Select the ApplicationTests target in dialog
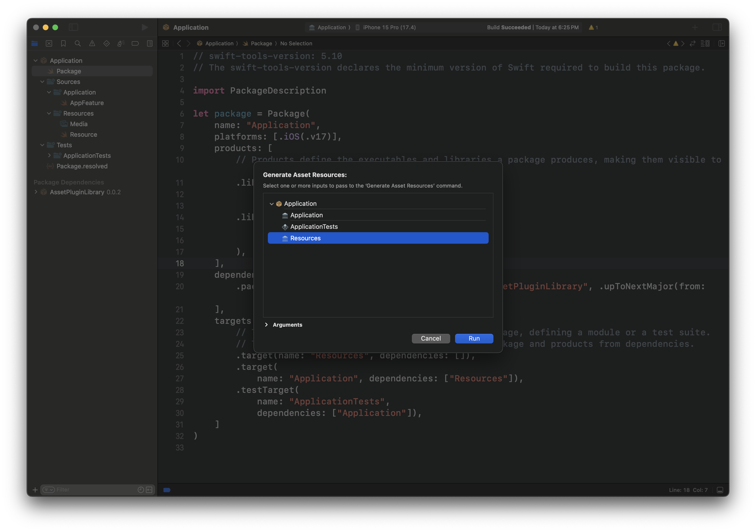 point(378,227)
